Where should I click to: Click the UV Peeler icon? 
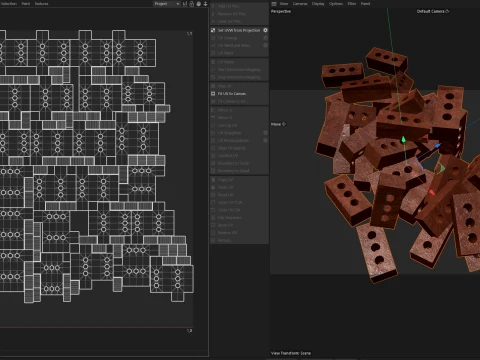click(213, 62)
